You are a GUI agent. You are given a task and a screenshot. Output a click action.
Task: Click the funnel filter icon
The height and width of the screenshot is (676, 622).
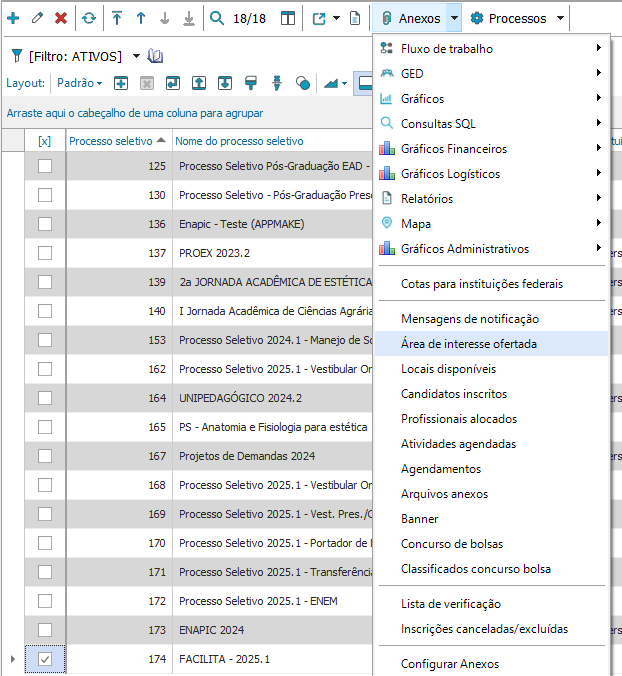(x=16, y=56)
